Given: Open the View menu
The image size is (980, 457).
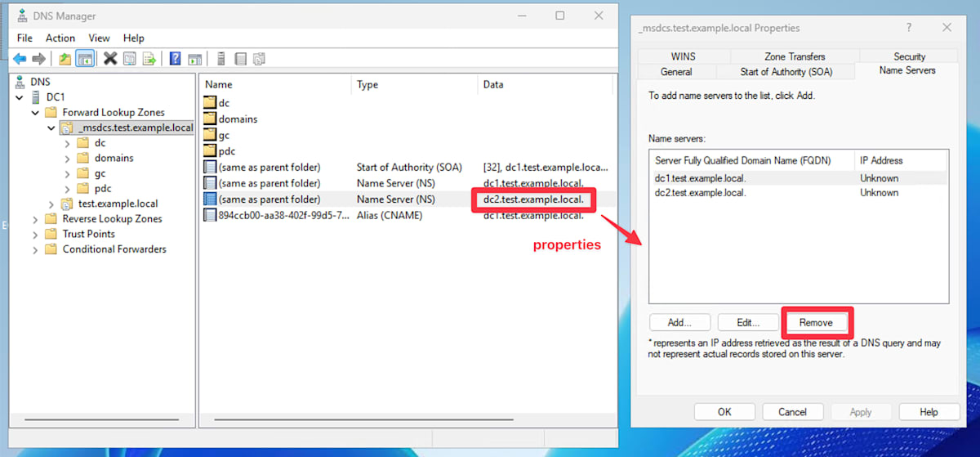Looking at the screenshot, I should (100, 38).
